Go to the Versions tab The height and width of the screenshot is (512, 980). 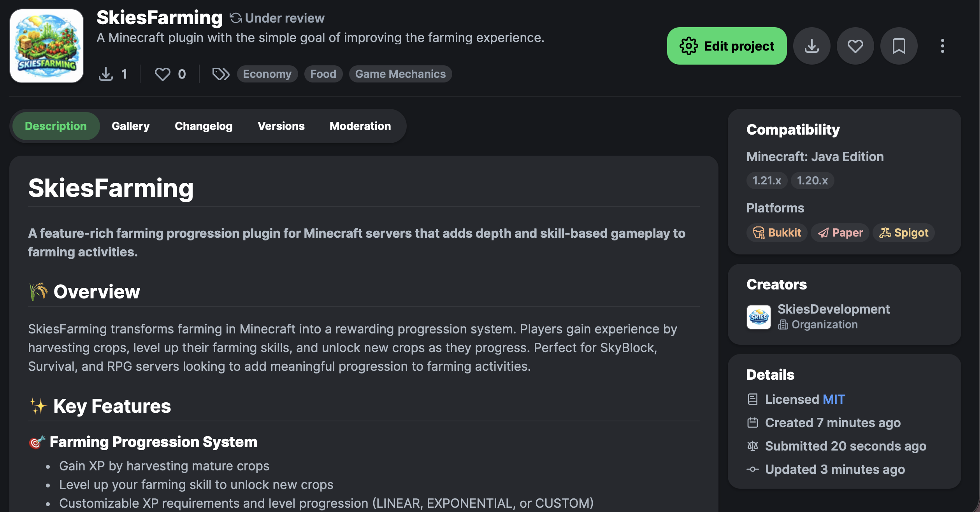pyautogui.click(x=281, y=126)
